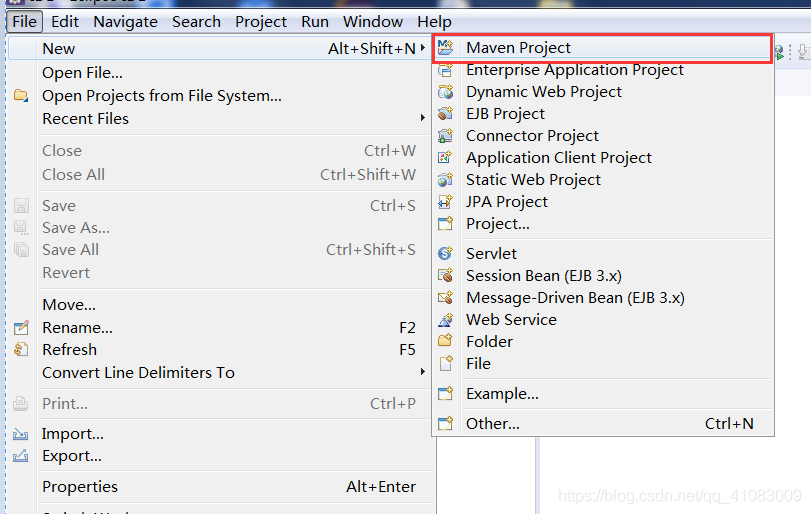Click the Message-Driven Bean icon

click(x=445, y=297)
